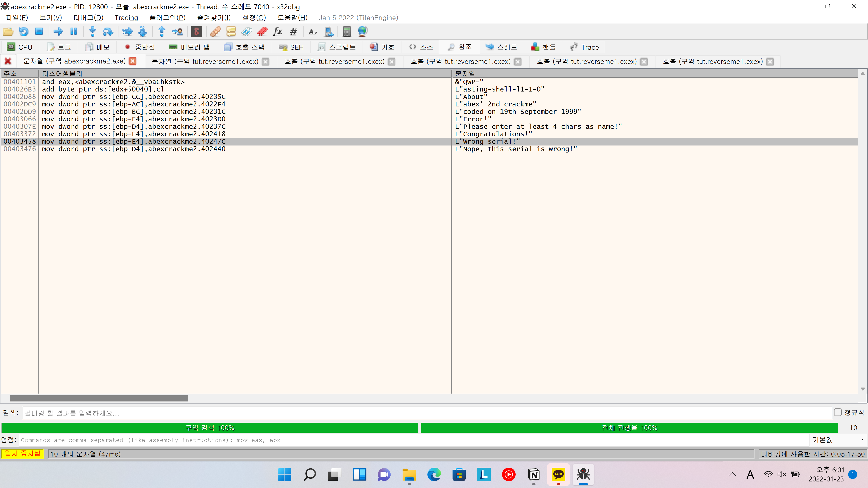Click the Trace into icon
868x488 pixels.
(127, 32)
